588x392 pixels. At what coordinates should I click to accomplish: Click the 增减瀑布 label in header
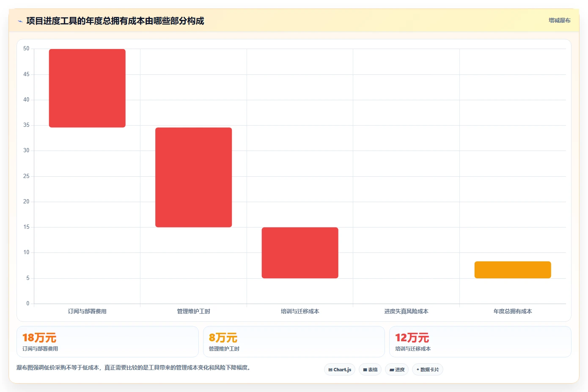(x=559, y=20)
